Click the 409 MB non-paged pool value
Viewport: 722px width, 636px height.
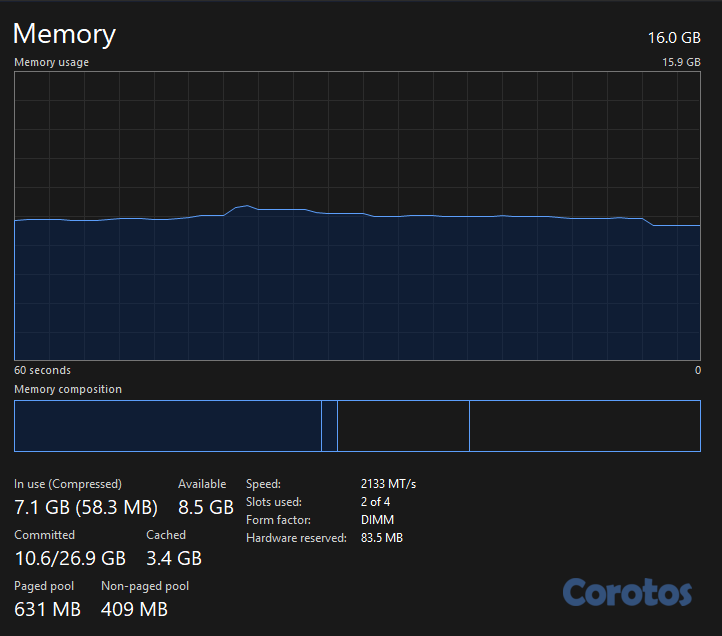pos(134,609)
